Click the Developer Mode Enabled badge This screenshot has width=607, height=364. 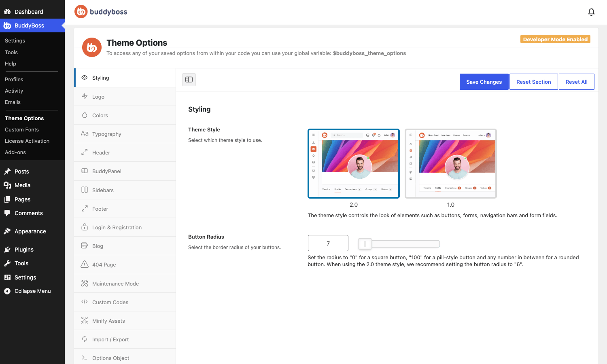555,39
